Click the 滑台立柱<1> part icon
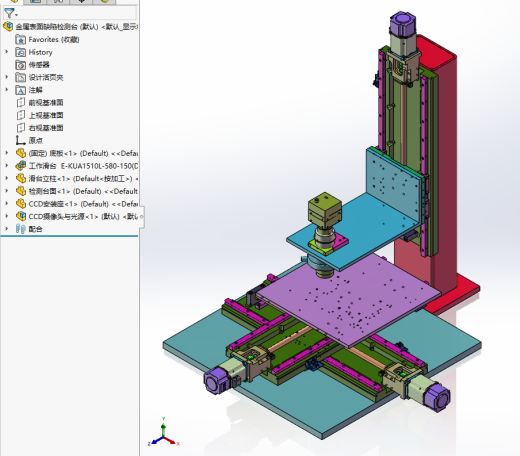 tap(21, 179)
